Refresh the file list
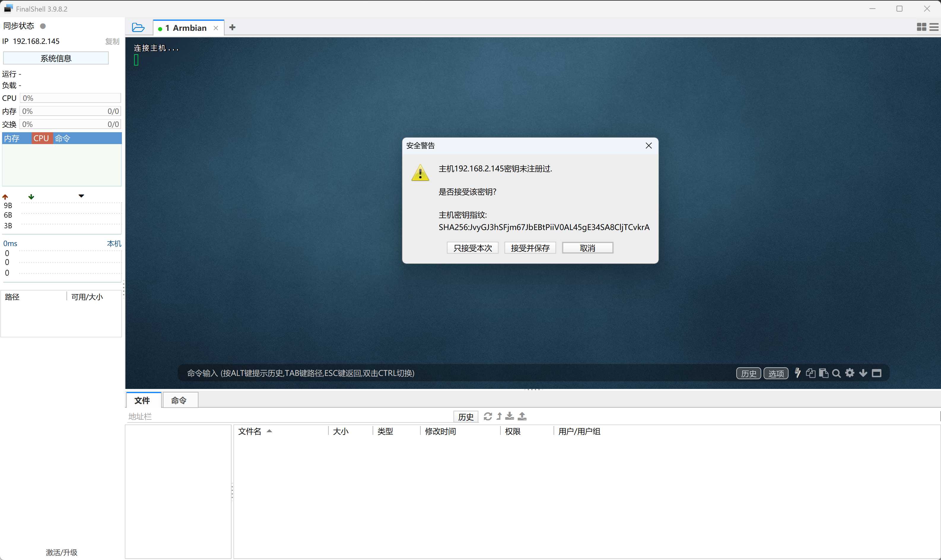Image resolution: width=941 pixels, height=560 pixels. pyautogui.click(x=487, y=416)
